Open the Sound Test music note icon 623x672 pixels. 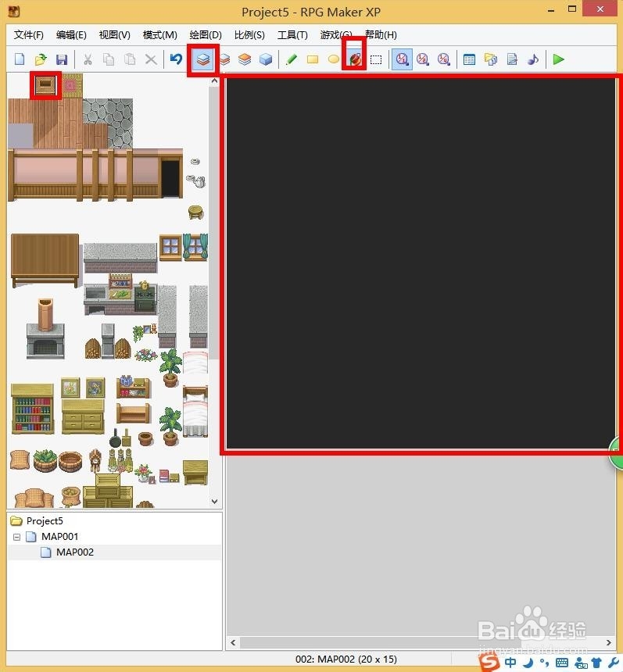coord(533,59)
